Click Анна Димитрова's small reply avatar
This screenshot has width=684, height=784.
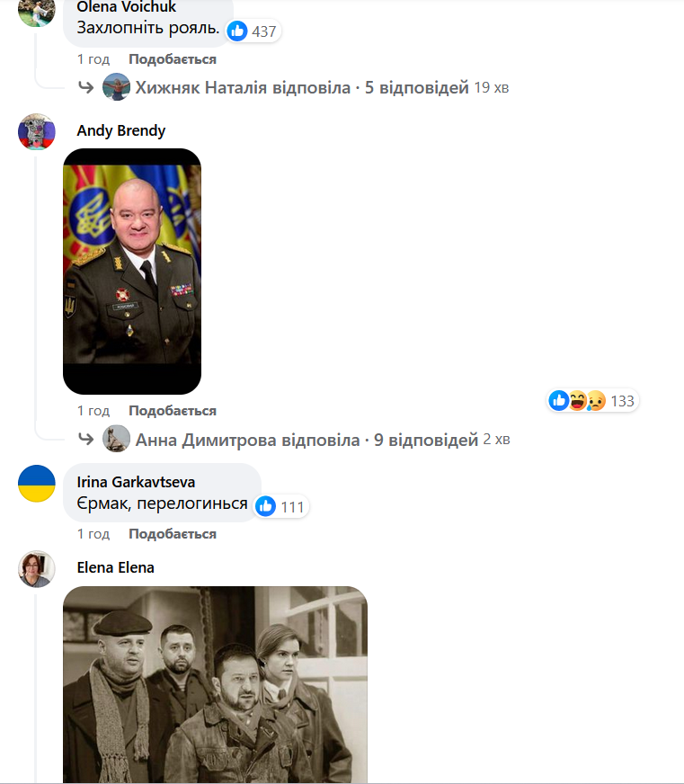(116, 439)
